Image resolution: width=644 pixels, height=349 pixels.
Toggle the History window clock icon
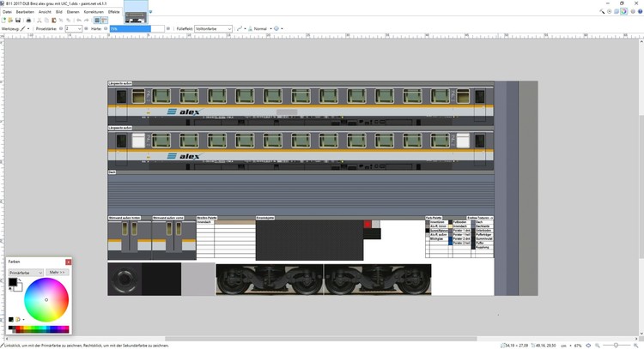point(609,11)
